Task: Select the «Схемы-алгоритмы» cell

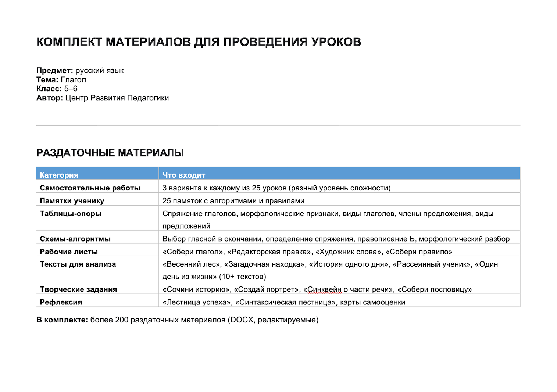Action: [97, 237]
